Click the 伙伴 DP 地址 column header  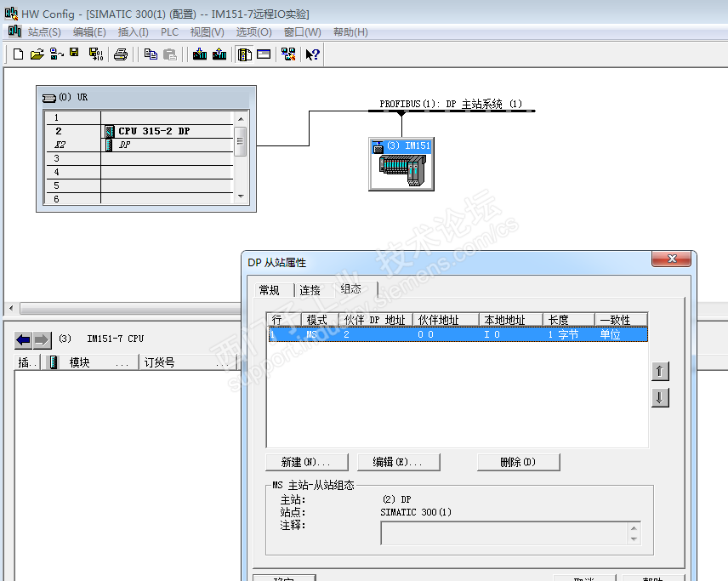tap(376, 320)
